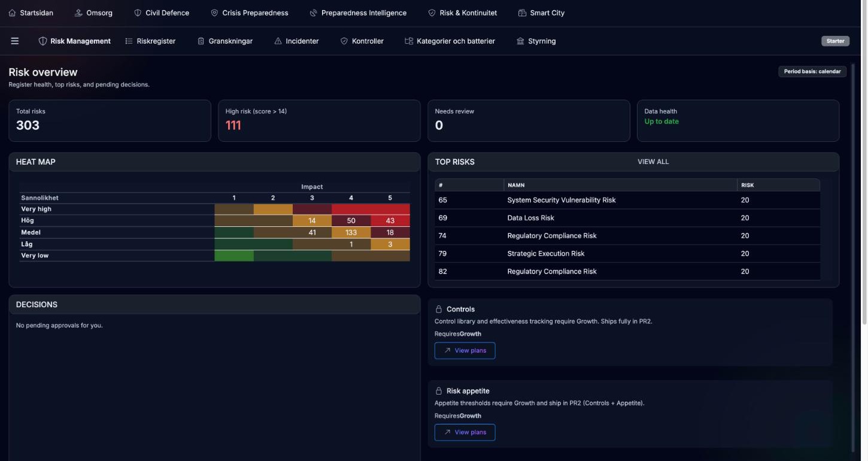Screen dimensions: 868x461
Task: Click View plans under Controls
Action: [x=465, y=351]
